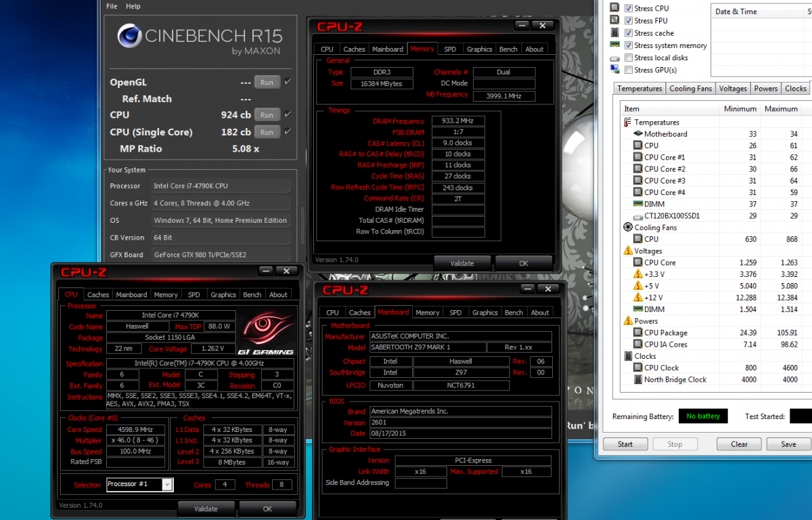This screenshot has width=812, height=520.
Task: Enable Stress local disks
Action: click(x=629, y=58)
